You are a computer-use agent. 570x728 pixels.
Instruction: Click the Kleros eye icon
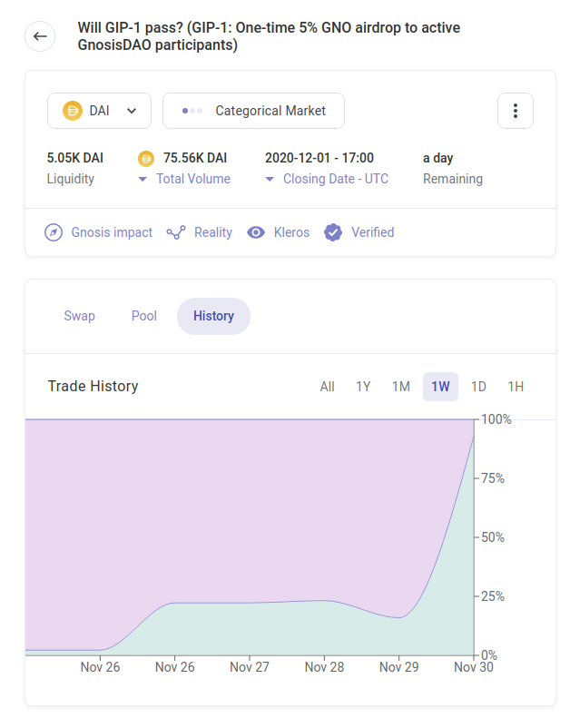pyautogui.click(x=256, y=232)
